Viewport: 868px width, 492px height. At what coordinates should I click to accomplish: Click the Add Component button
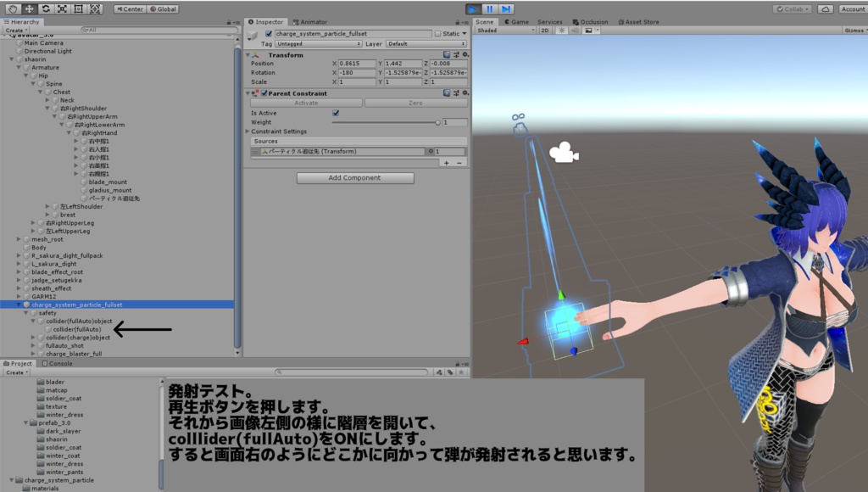coord(355,177)
